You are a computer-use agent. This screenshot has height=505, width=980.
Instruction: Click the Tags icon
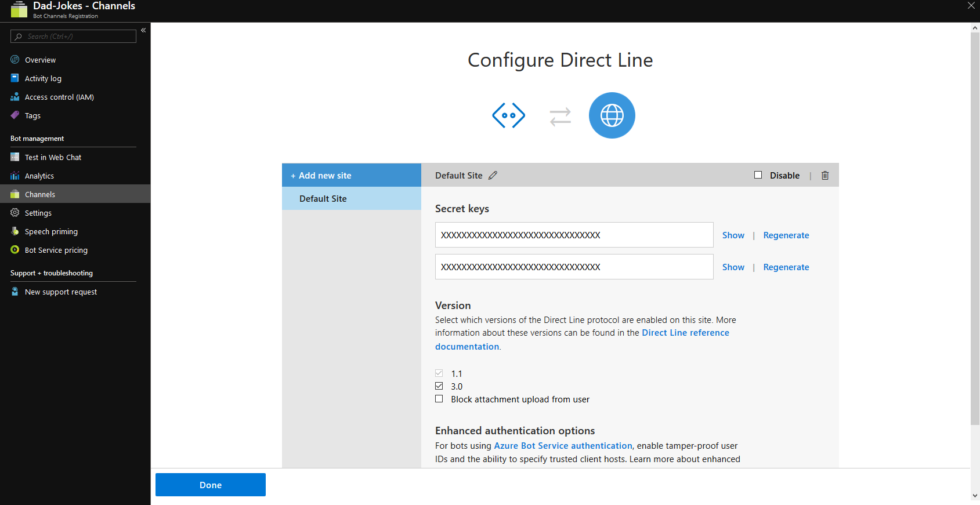click(x=15, y=115)
